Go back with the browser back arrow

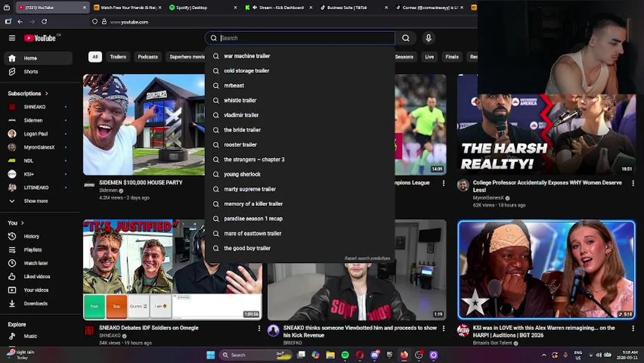tap(20, 22)
